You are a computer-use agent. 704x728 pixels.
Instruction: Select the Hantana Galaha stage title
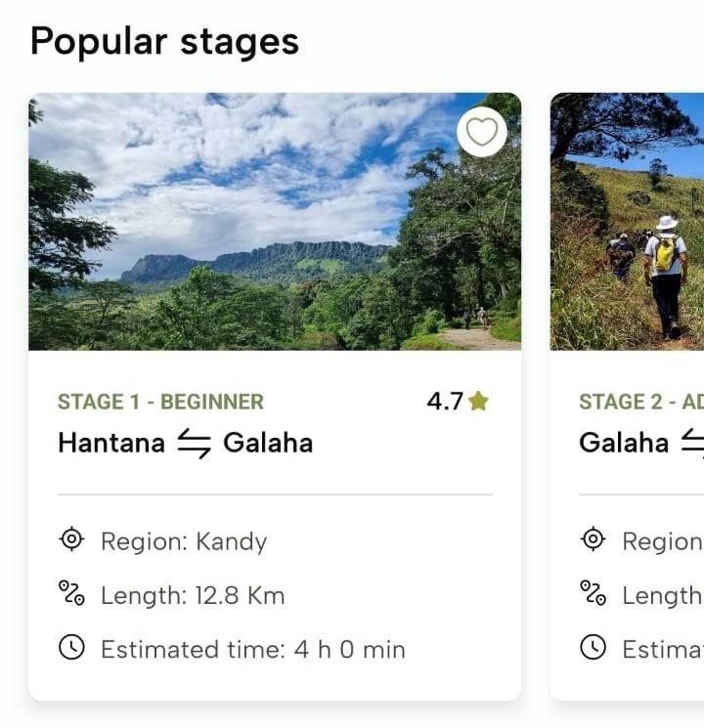(x=186, y=443)
